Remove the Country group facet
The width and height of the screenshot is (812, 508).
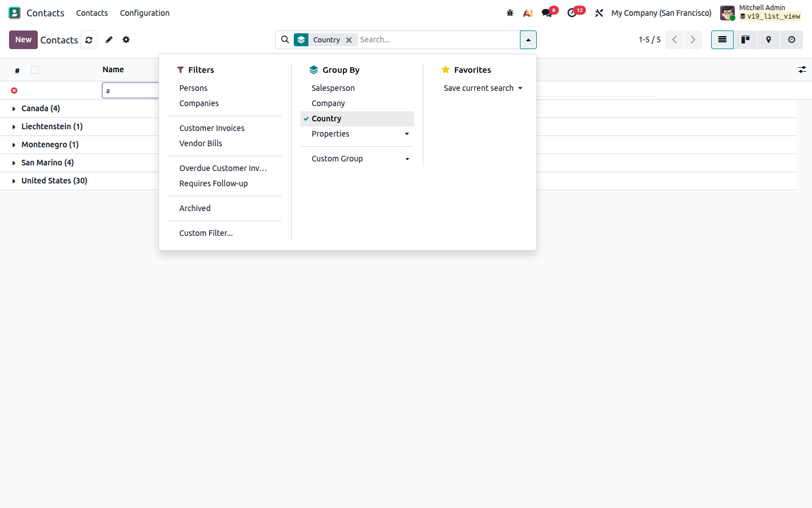349,40
